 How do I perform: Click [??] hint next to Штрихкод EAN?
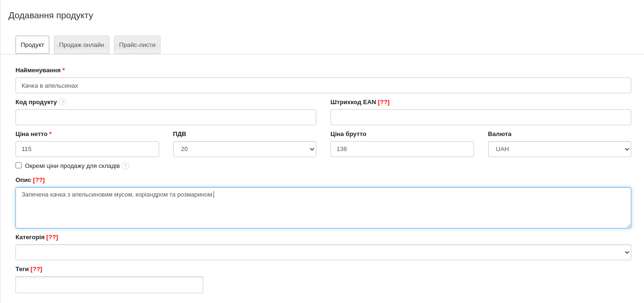[x=383, y=102]
